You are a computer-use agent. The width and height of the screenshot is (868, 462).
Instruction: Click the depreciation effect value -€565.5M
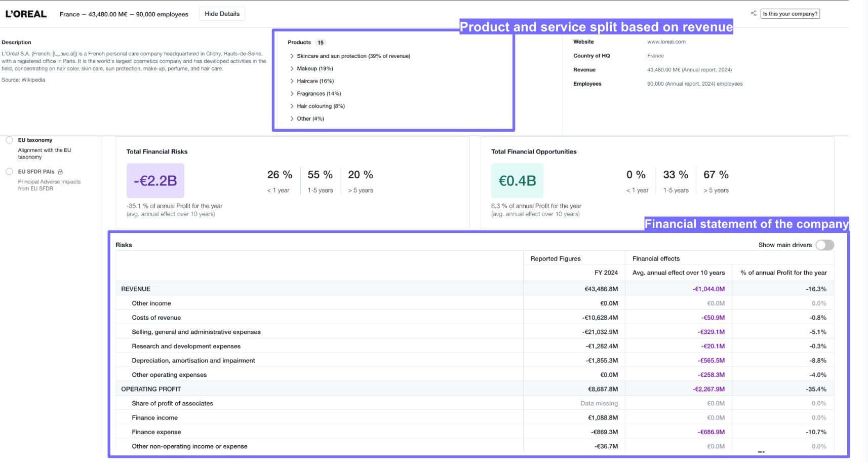click(711, 361)
